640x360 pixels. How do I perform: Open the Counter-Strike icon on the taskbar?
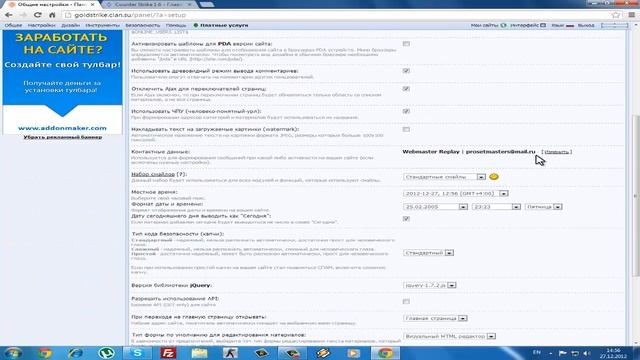pyautogui.click(x=230, y=353)
